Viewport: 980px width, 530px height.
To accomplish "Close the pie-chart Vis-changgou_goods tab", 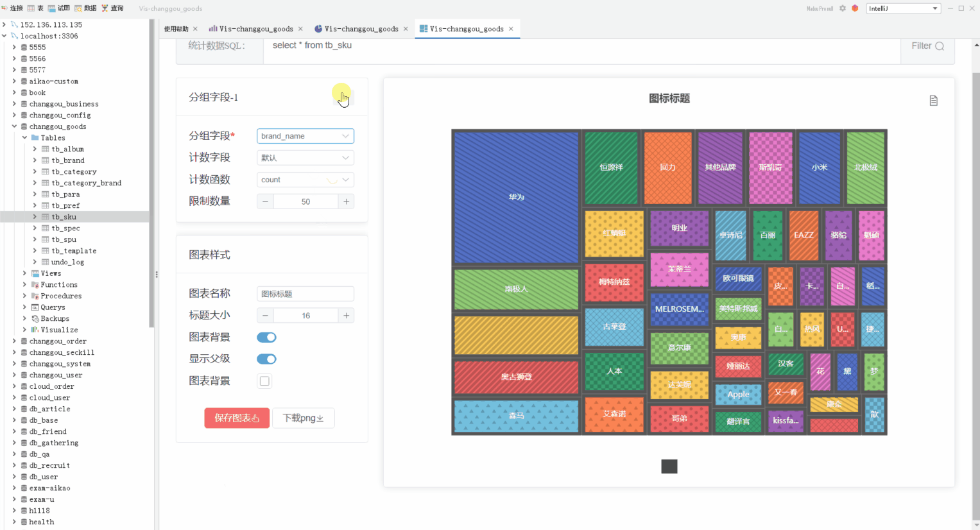I will point(406,29).
